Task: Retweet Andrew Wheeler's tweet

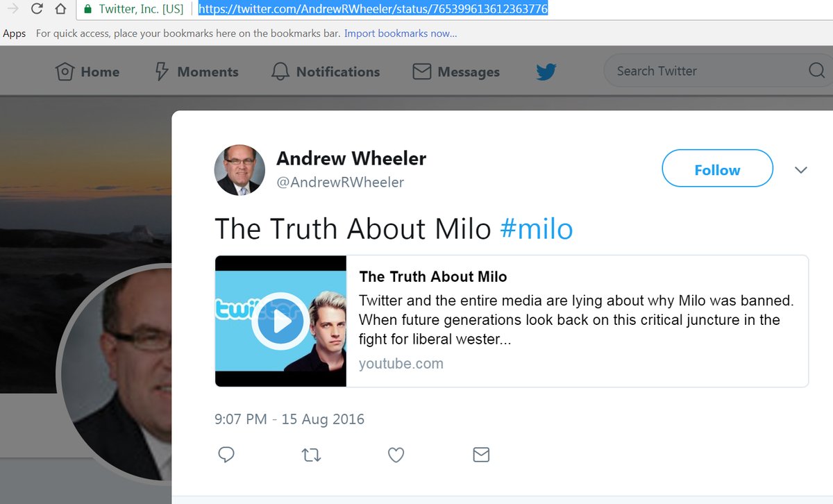Action: (311, 455)
